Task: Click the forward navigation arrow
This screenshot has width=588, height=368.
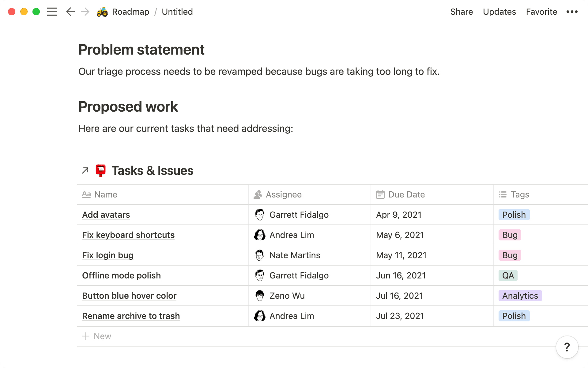Action: 84,12
